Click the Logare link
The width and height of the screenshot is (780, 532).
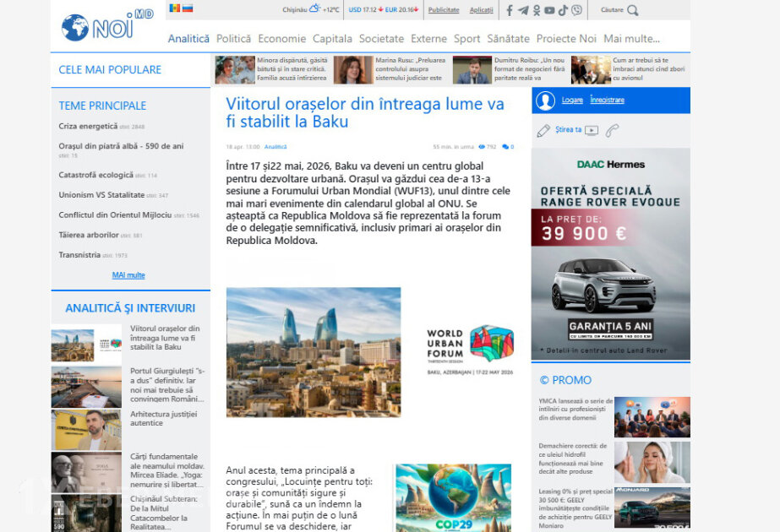coord(572,100)
